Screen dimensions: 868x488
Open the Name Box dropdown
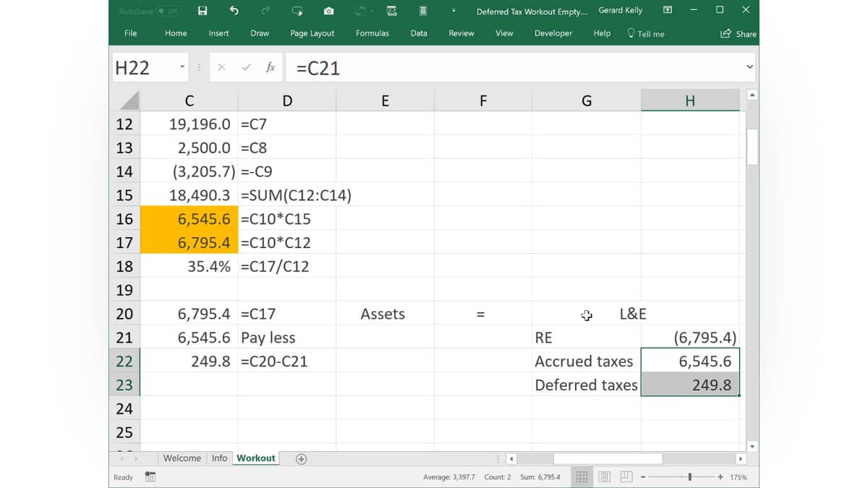point(182,67)
